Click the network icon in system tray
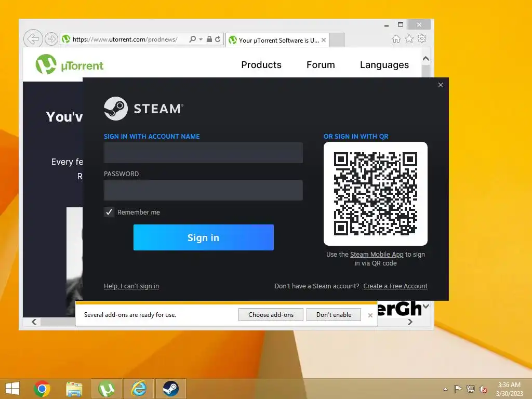 tap(471, 389)
